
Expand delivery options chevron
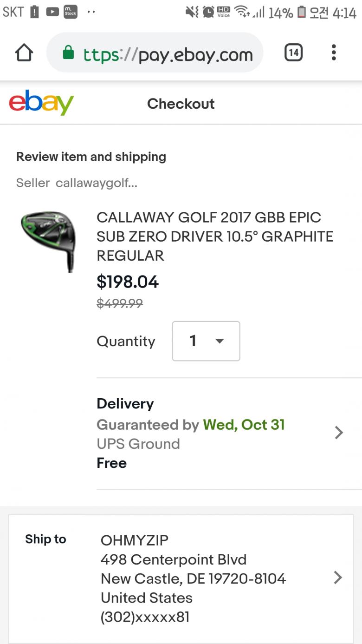339,433
